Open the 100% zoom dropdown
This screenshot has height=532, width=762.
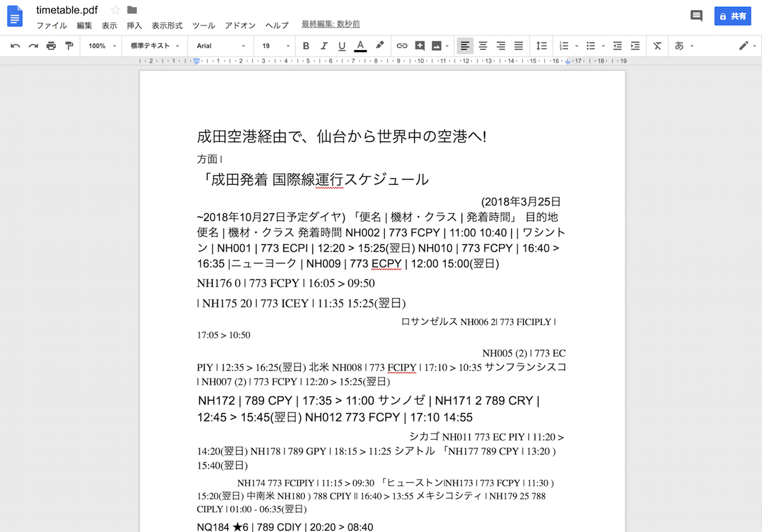coord(102,46)
